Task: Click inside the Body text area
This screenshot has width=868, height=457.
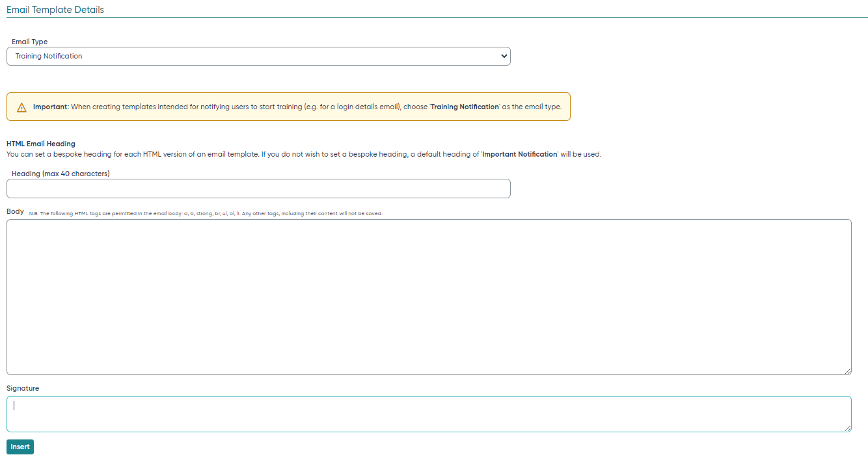Action: point(429,297)
